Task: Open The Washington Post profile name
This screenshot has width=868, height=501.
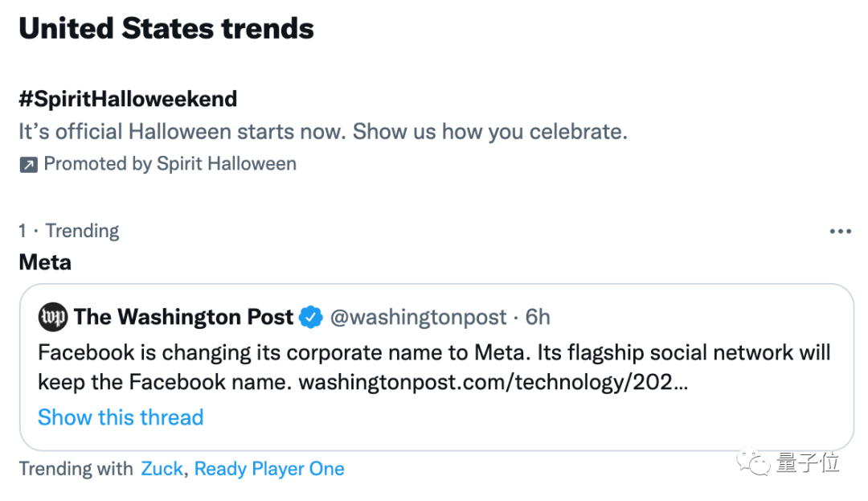Action: (183, 318)
